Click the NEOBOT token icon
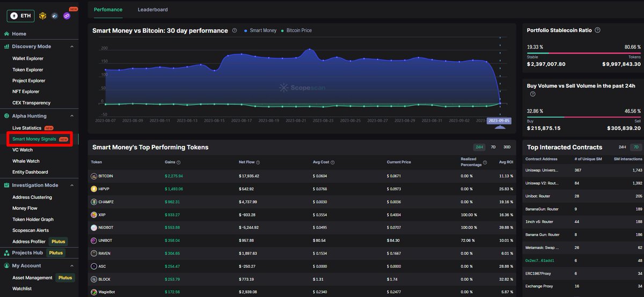 pyautogui.click(x=94, y=227)
